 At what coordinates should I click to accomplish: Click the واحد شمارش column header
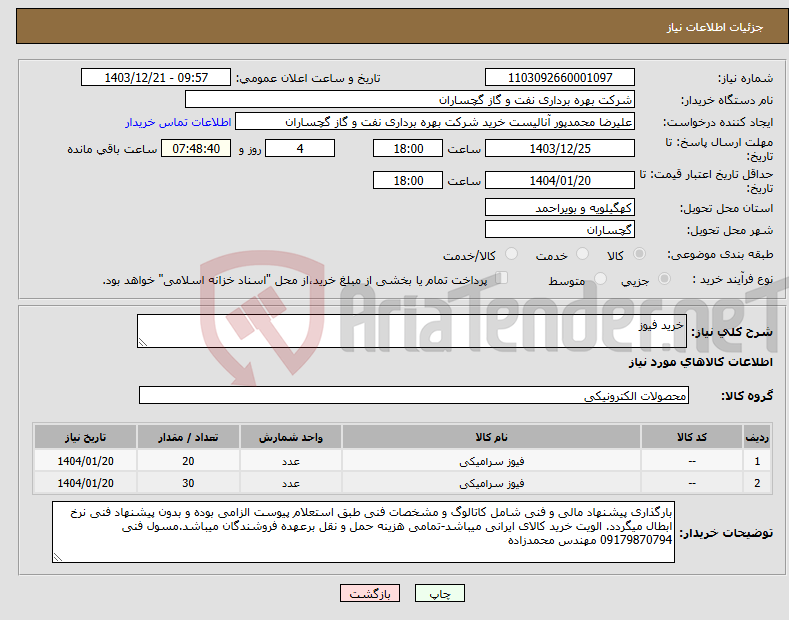click(x=291, y=437)
